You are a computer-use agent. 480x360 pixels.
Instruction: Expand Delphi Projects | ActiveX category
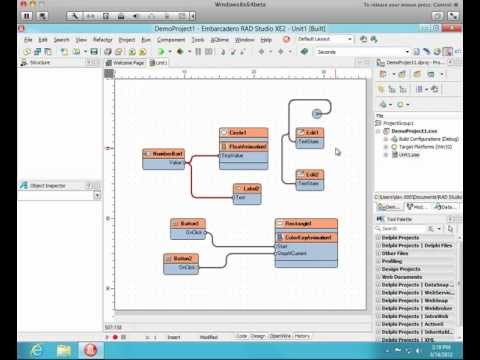tap(378, 324)
